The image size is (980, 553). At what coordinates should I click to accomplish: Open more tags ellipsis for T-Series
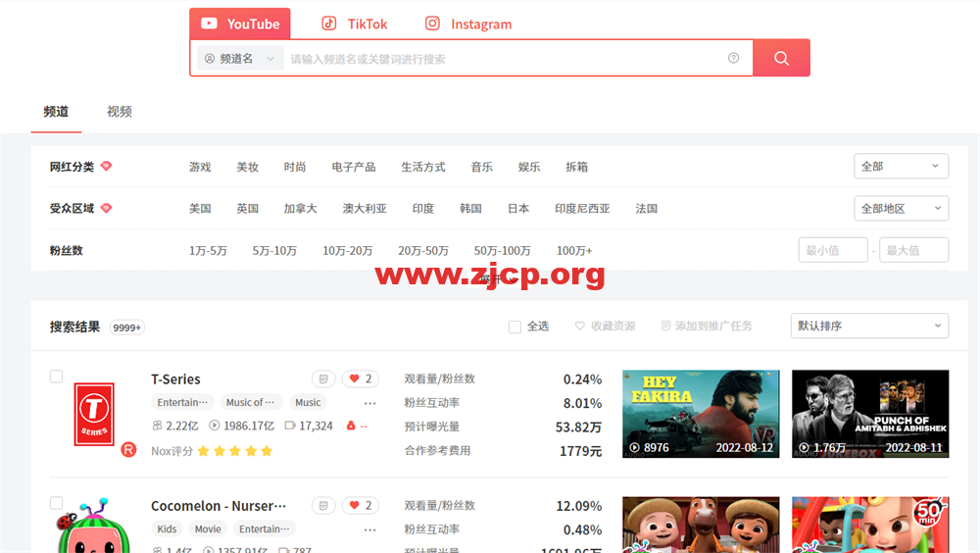[370, 403]
